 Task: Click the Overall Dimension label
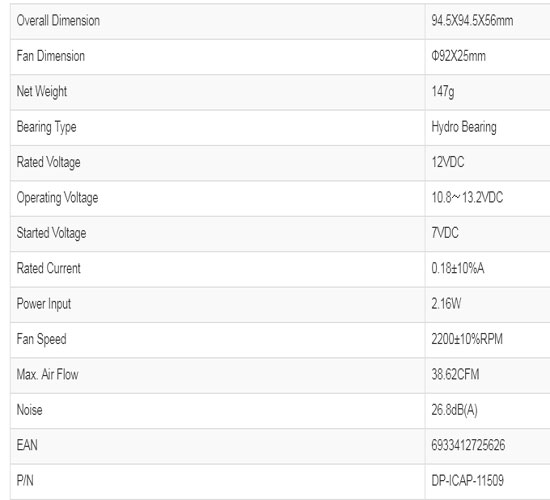pyautogui.click(x=58, y=21)
